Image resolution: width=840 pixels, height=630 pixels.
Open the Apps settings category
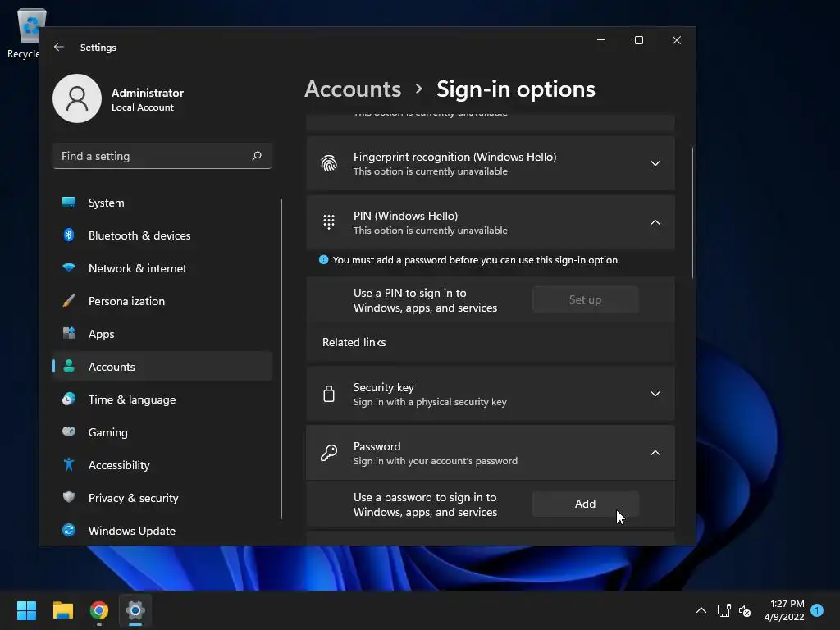162,334
